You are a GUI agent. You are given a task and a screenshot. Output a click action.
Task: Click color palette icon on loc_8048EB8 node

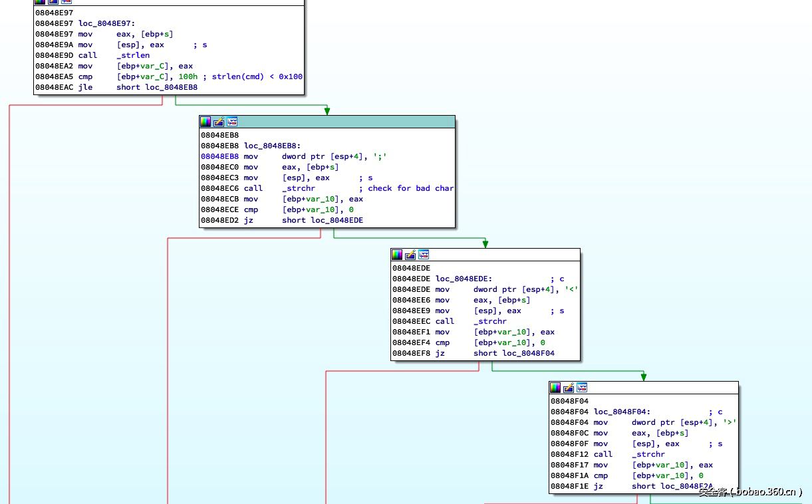[x=205, y=122]
